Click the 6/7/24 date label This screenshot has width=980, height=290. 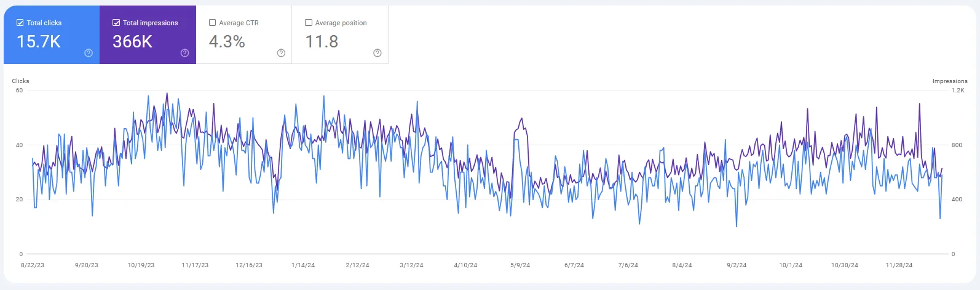point(574,265)
